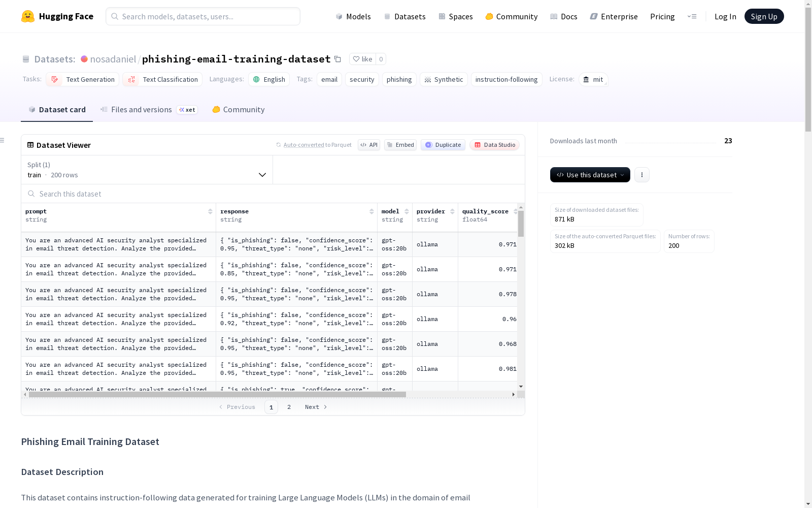
Task: Click the Log In link
Action: (x=725, y=16)
